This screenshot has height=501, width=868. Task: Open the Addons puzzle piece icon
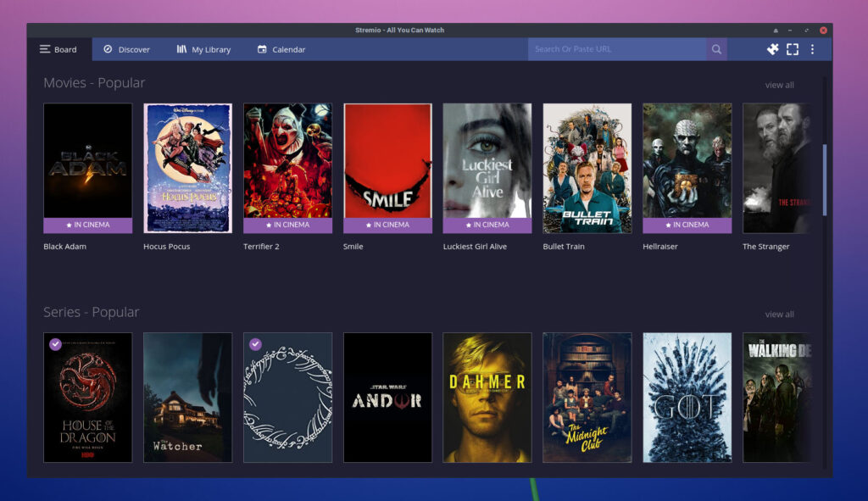(x=773, y=49)
